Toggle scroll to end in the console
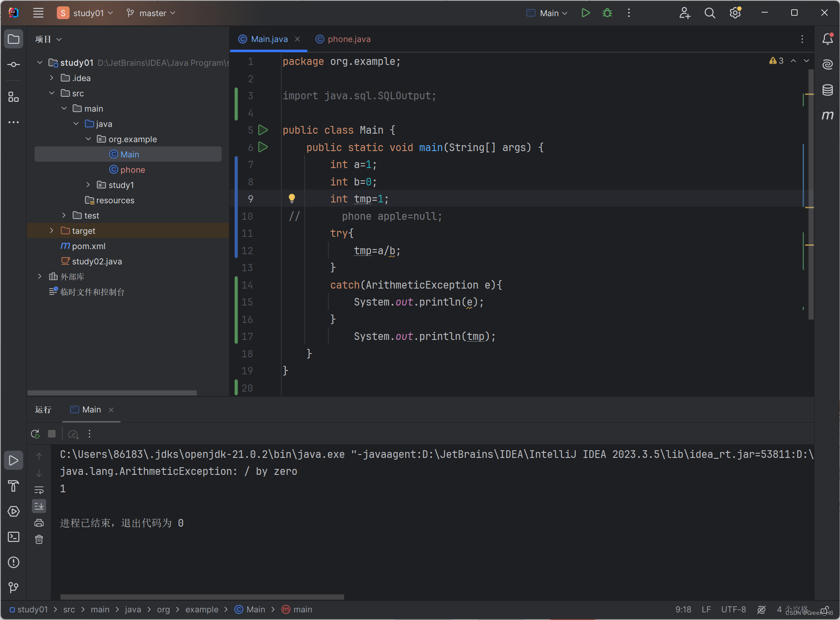 39,506
